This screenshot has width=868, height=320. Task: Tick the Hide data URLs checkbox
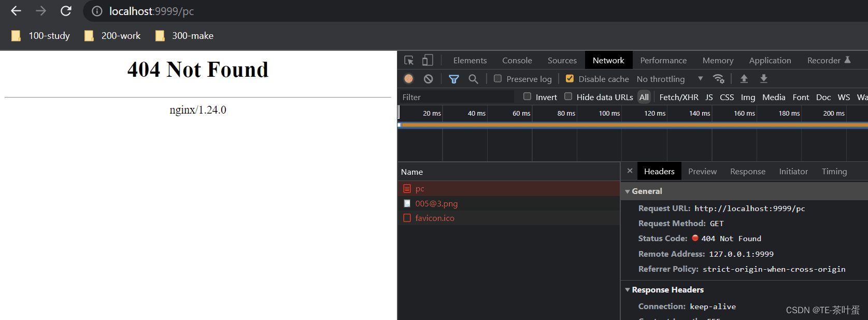coord(568,96)
